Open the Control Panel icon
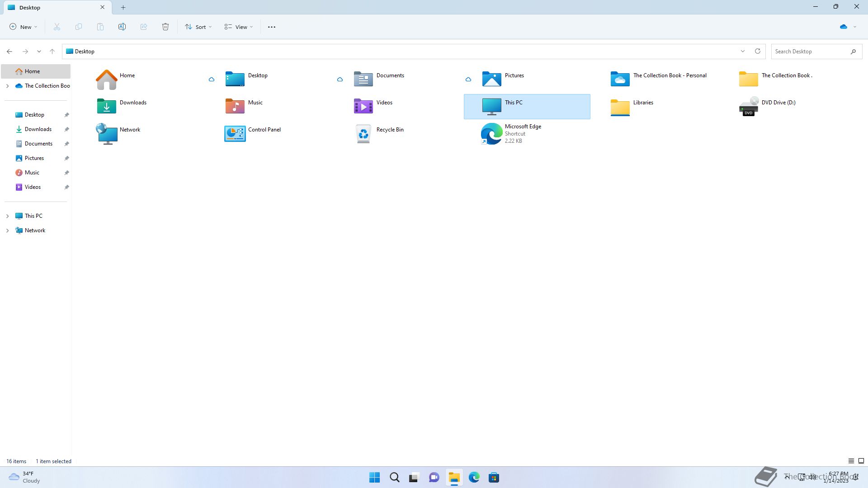Viewport: 868px width, 488px height. (x=235, y=134)
